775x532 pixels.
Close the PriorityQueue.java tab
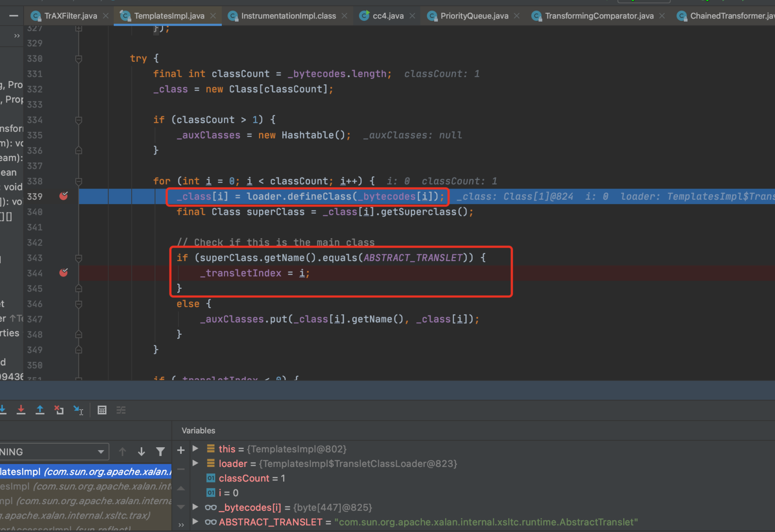(x=517, y=16)
